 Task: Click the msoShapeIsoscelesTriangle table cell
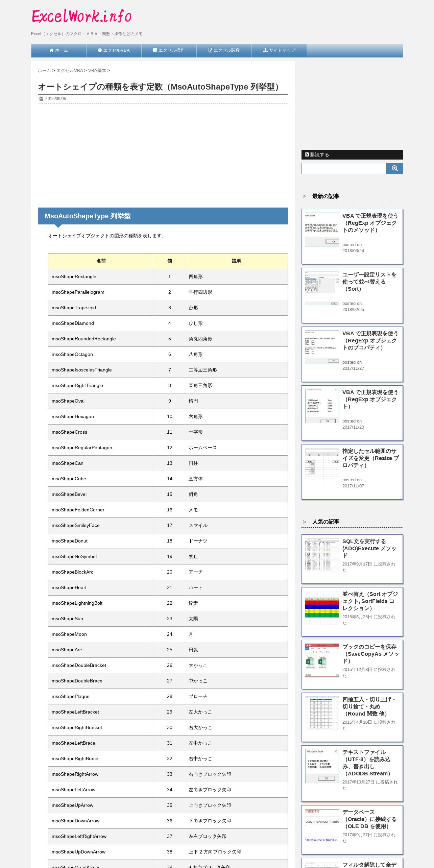101,370
